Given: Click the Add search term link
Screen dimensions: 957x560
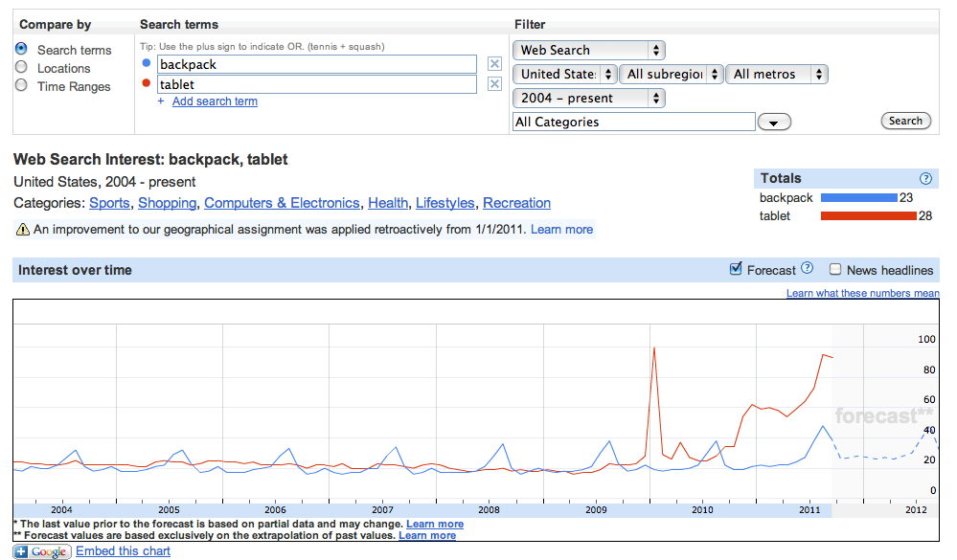Looking at the screenshot, I should (215, 101).
